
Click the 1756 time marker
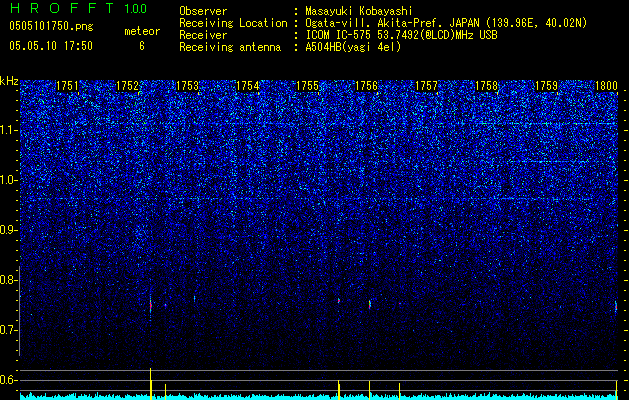367,86
